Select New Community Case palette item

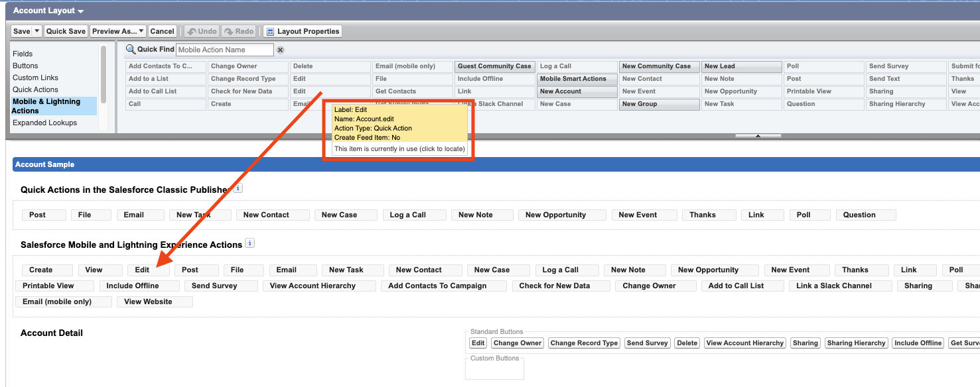click(x=660, y=66)
